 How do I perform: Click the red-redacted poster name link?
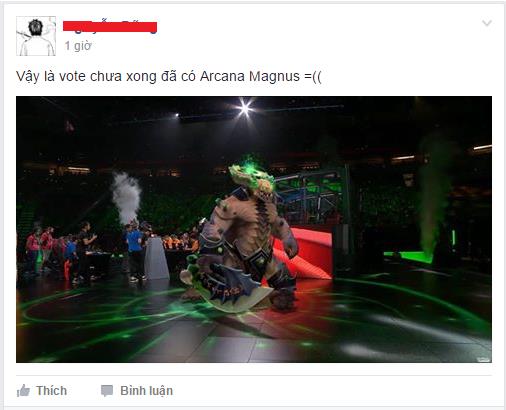point(110,27)
